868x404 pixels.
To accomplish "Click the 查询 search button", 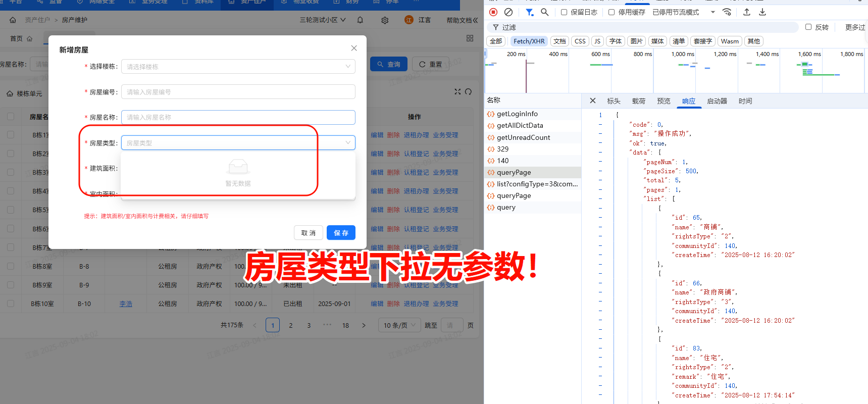I will pyautogui.click(x=389, y=64).
